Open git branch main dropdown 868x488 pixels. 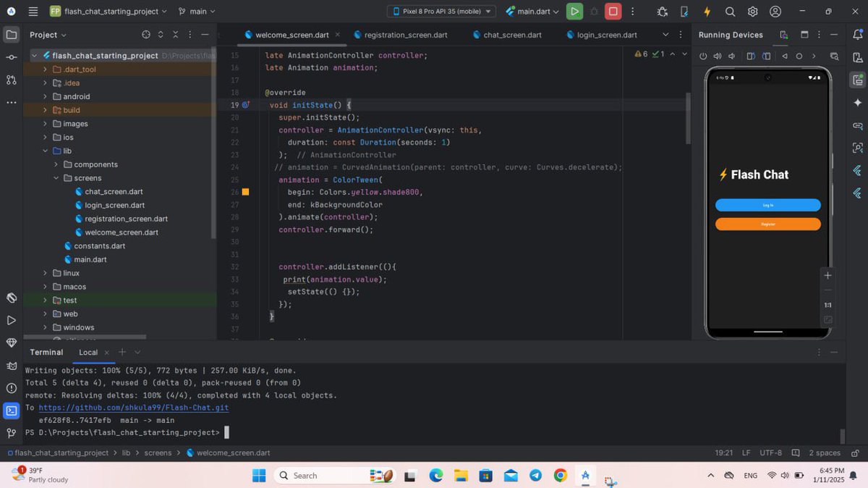(x=197, y=12)
